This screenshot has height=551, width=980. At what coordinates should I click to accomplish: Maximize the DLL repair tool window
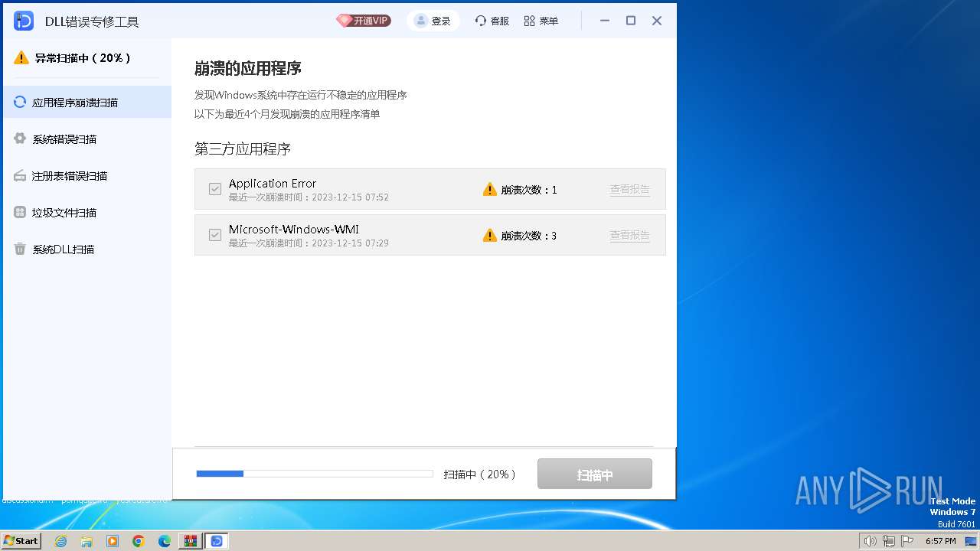[631, 21]
